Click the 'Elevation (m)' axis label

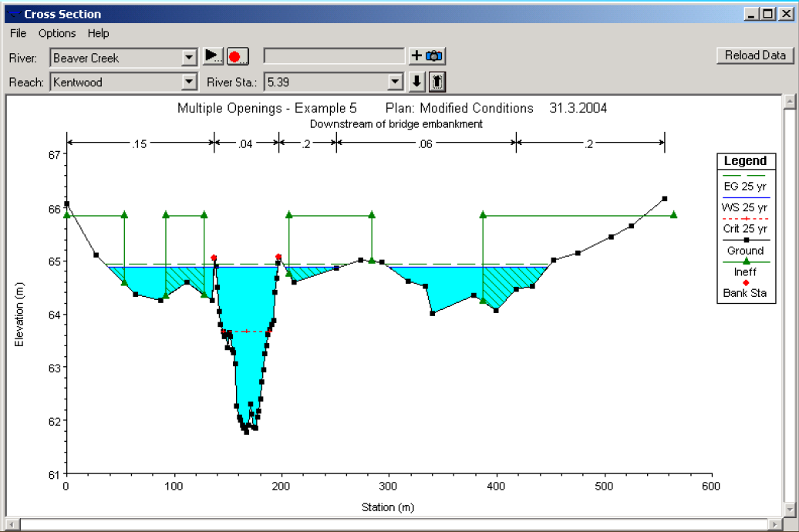(x=19, y=315)
